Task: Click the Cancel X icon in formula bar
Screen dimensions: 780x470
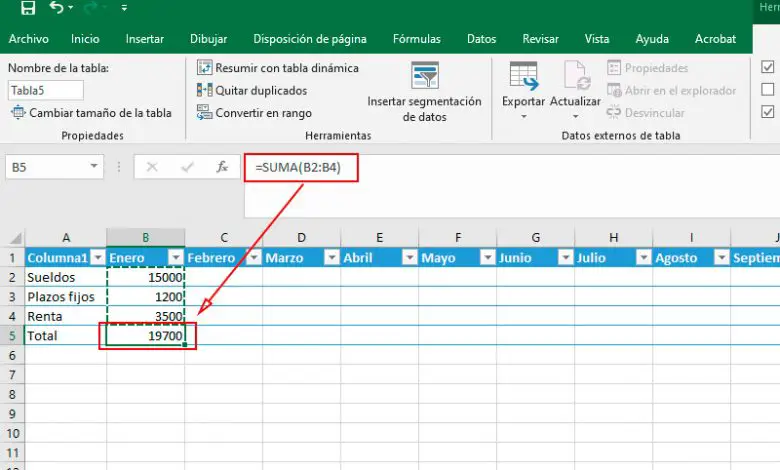Action: [152, 167]
